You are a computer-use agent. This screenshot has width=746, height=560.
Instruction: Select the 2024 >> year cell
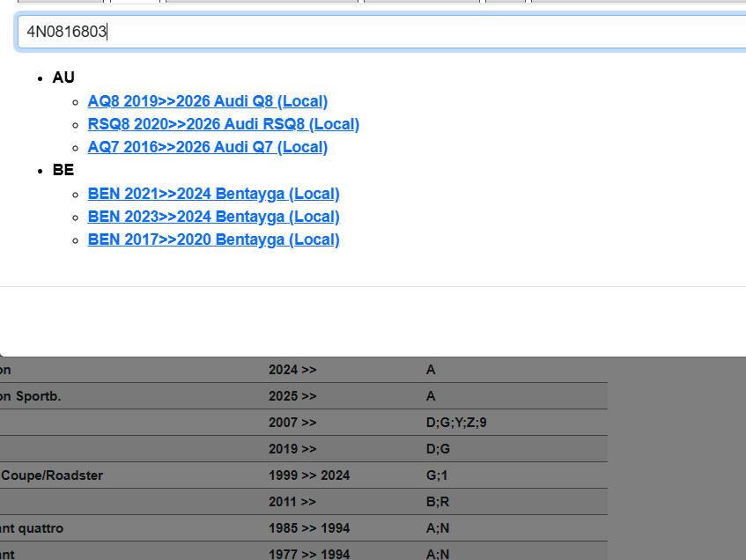point(292,370)
